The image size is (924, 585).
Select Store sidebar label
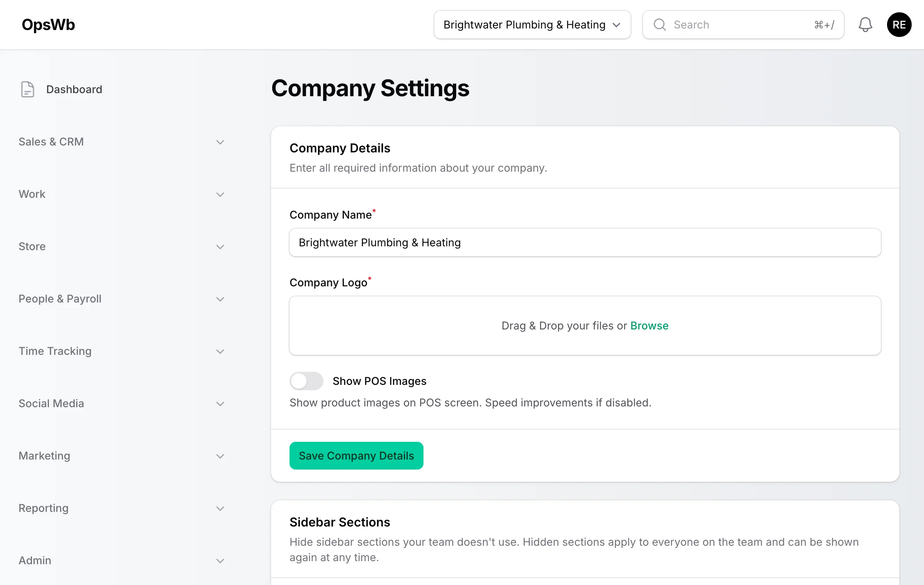tap(32, 246)
